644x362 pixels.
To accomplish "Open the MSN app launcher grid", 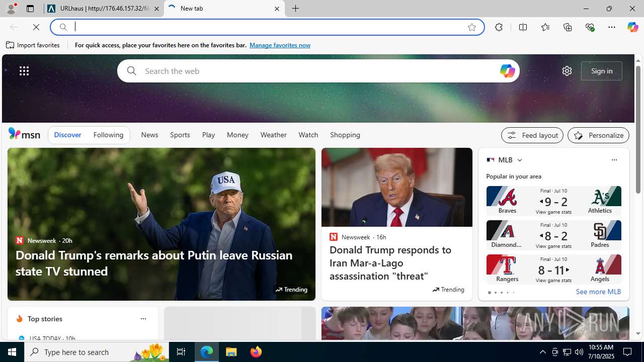I will [24, 71].
